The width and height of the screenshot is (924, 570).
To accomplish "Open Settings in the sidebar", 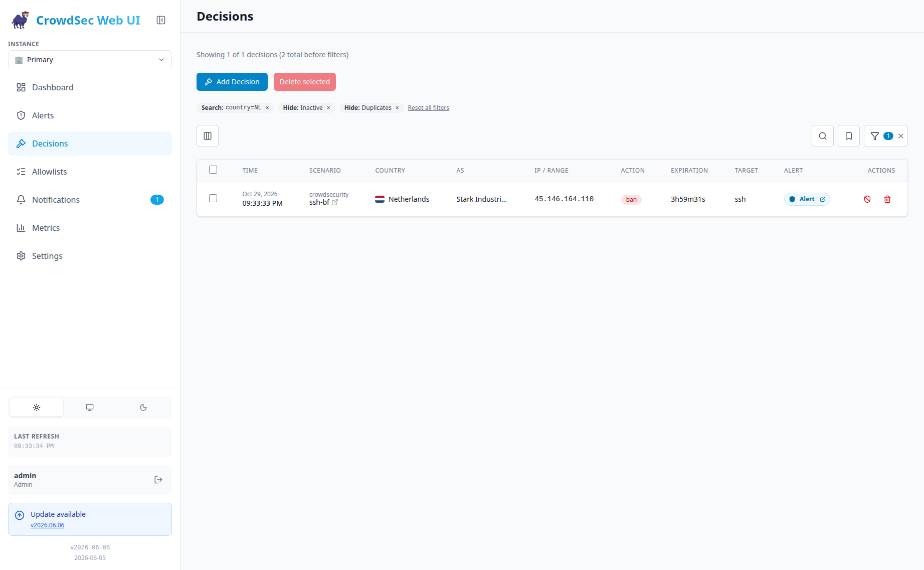I will click(90, 256).
